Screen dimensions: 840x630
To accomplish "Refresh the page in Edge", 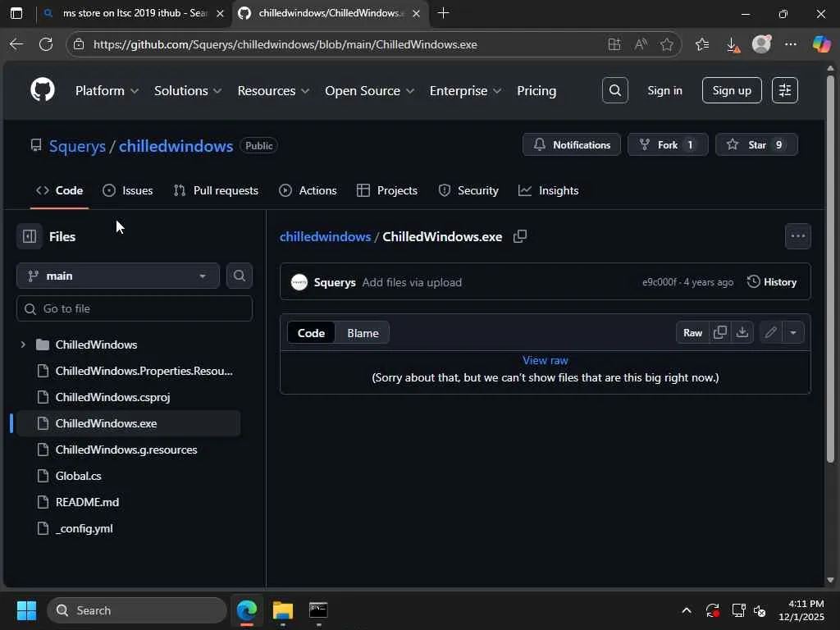I will pos(46,44).
